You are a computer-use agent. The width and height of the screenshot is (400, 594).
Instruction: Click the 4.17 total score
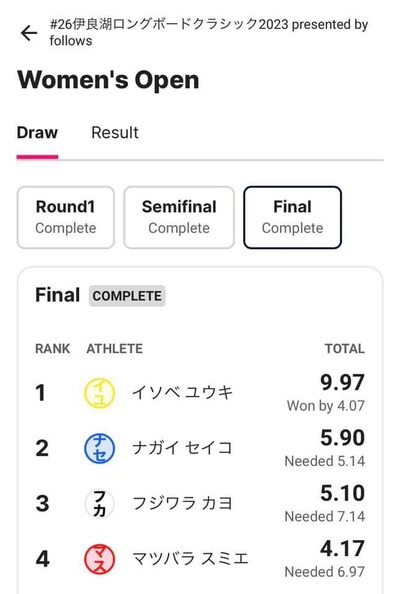pyautogui.click(x=342, y=548)
